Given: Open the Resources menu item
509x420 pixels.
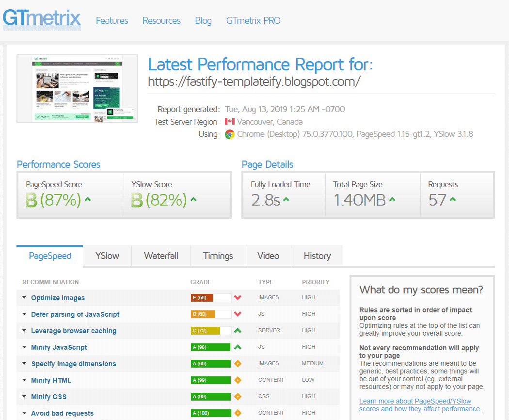Looking at the screenshot, I should click(x=161, y=20).
